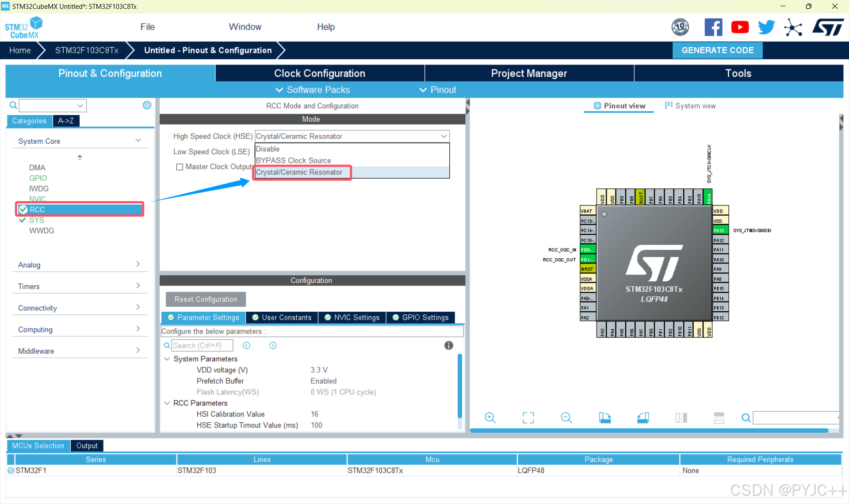849x504 pixels.
Task: Click the GENERATE CODE button
Action: click(x=717, y=50)
